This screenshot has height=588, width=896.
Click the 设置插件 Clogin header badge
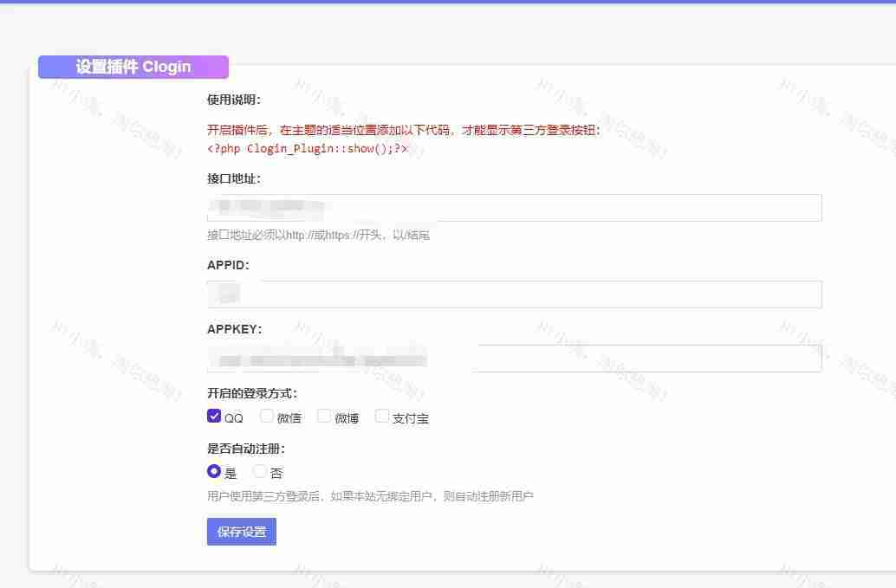click(x=133, y=68)
